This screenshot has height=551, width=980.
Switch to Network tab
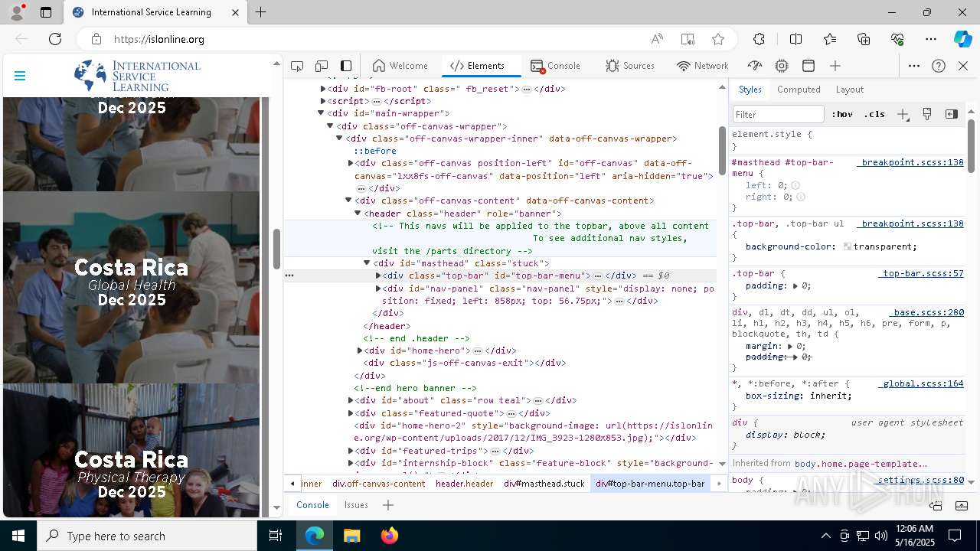pos(703,66)
